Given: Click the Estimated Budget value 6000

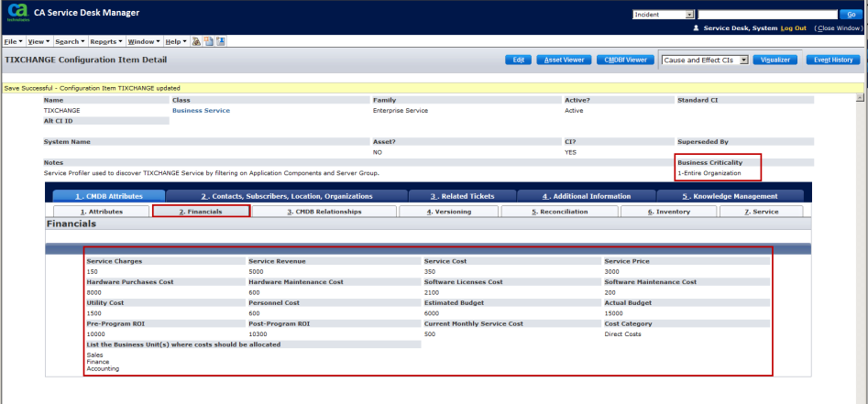Looking at the screenshot, I should pos(431,313).
